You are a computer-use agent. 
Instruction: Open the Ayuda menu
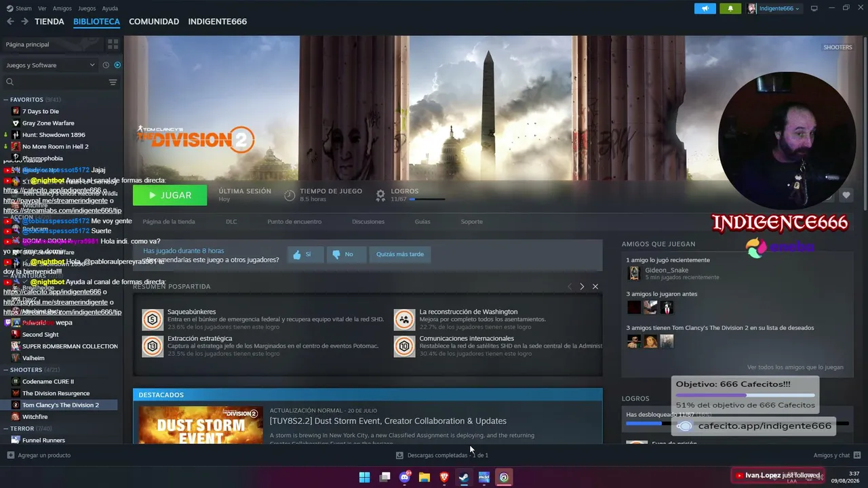(x=110, y=9)
